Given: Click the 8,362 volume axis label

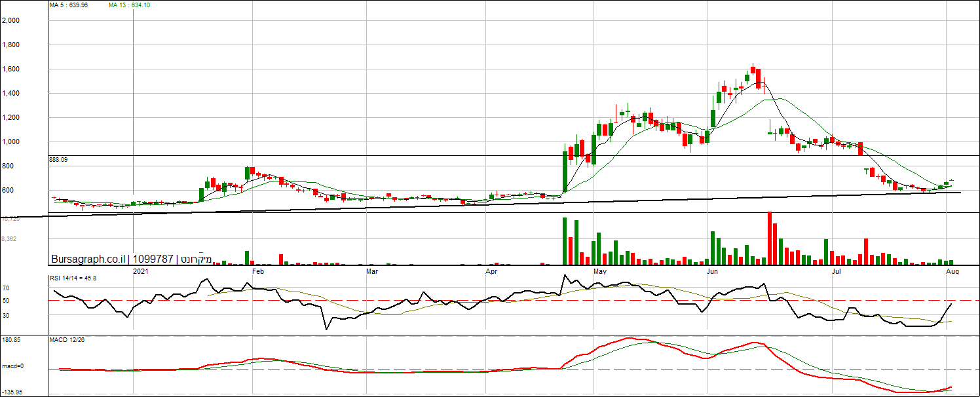Looking at the screenshot, I should (9, 239).
